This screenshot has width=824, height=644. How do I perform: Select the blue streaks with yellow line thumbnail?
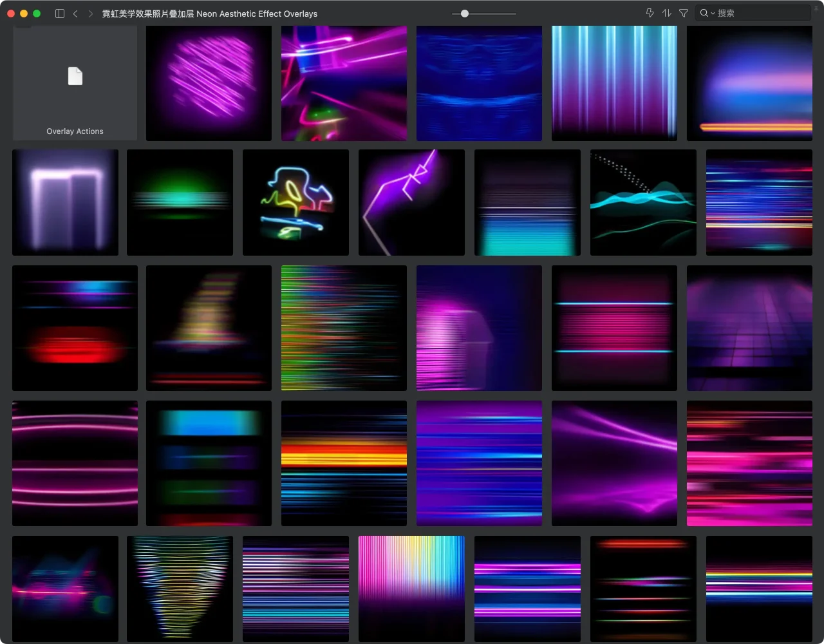tap(759, 202)
